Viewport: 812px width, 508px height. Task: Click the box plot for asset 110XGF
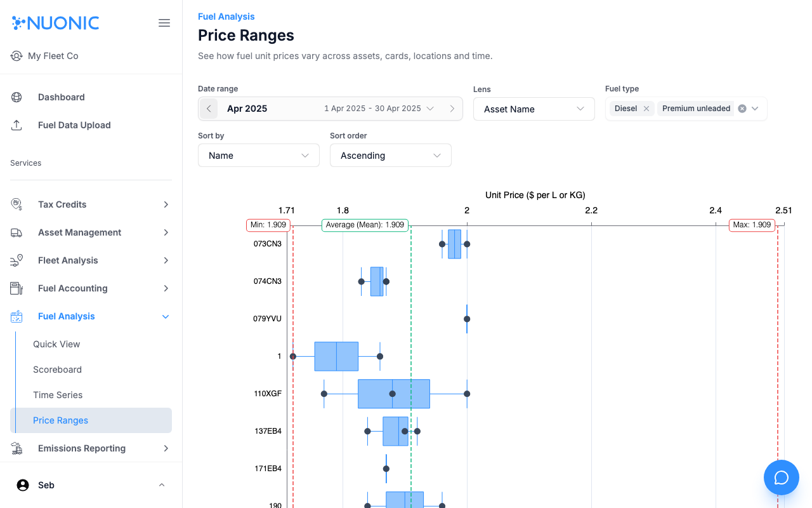coord(394,394)
